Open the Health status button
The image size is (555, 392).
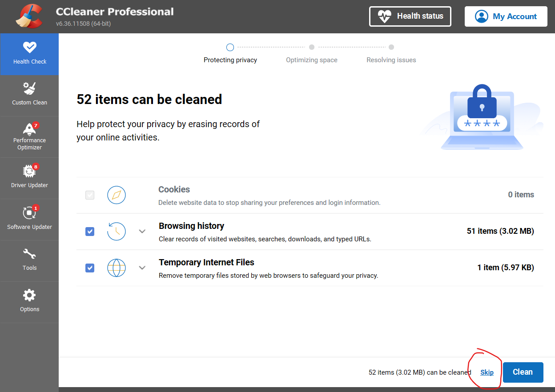point(410,16)
